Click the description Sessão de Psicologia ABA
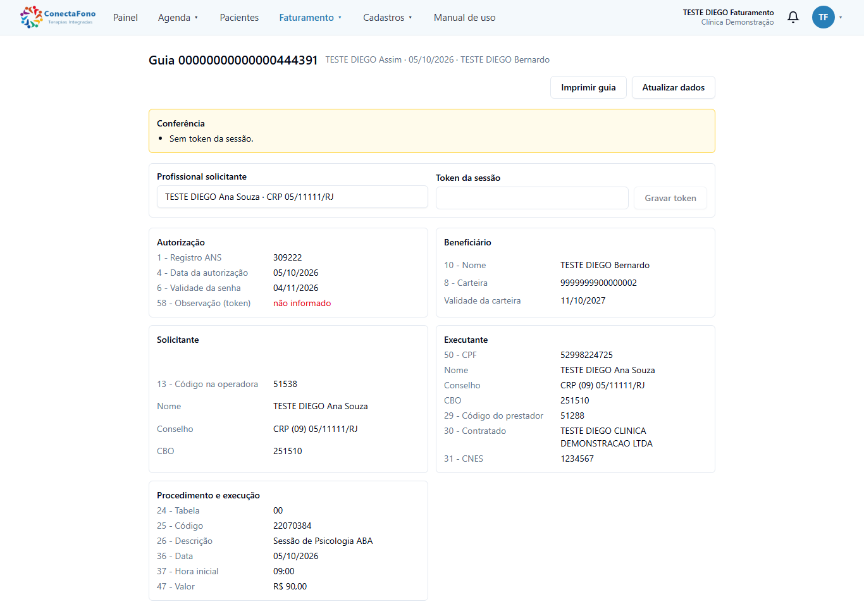 point(323,541)
